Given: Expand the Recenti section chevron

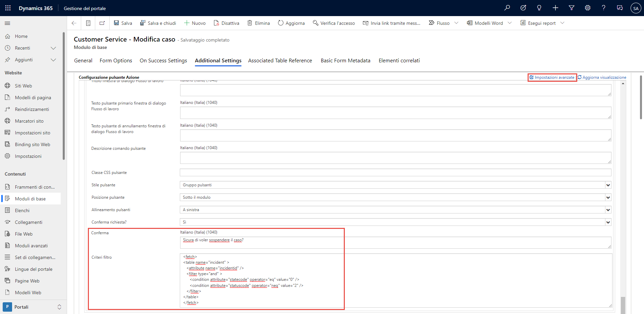Looking at the screenshot, I should [53, 48].
